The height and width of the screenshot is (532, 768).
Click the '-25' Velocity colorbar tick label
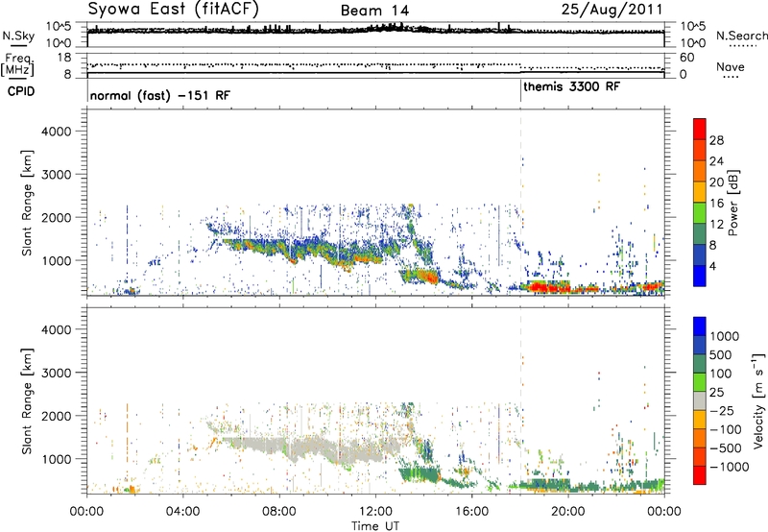[722, 410]
